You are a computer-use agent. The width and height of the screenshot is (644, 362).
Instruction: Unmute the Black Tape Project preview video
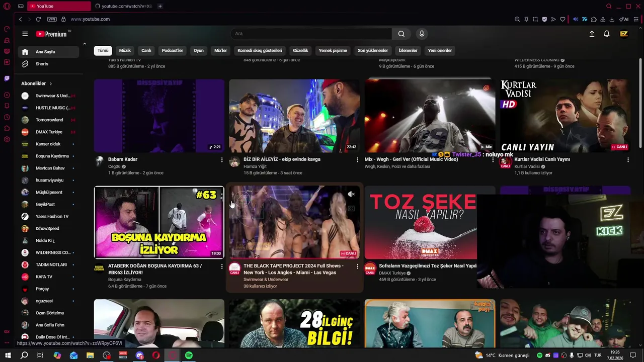point(351,194)
